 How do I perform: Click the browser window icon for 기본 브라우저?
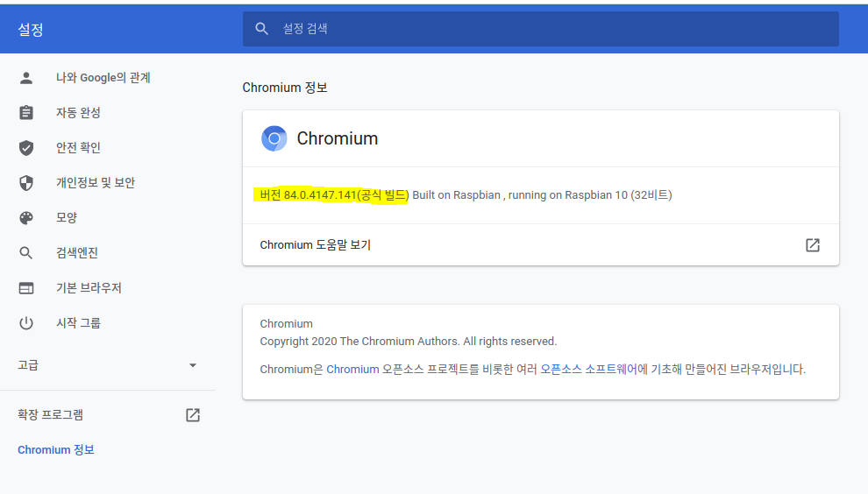[26, 288]
